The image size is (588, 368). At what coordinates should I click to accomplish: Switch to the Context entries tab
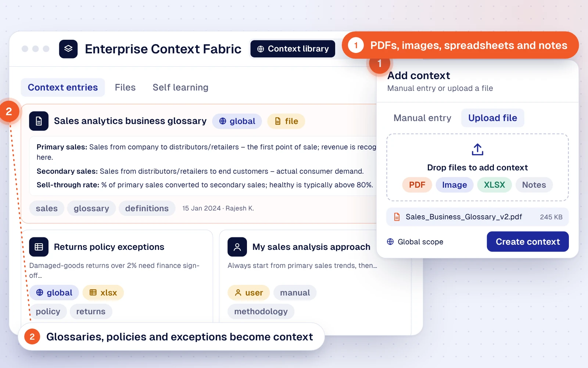(x=63, y=88)
